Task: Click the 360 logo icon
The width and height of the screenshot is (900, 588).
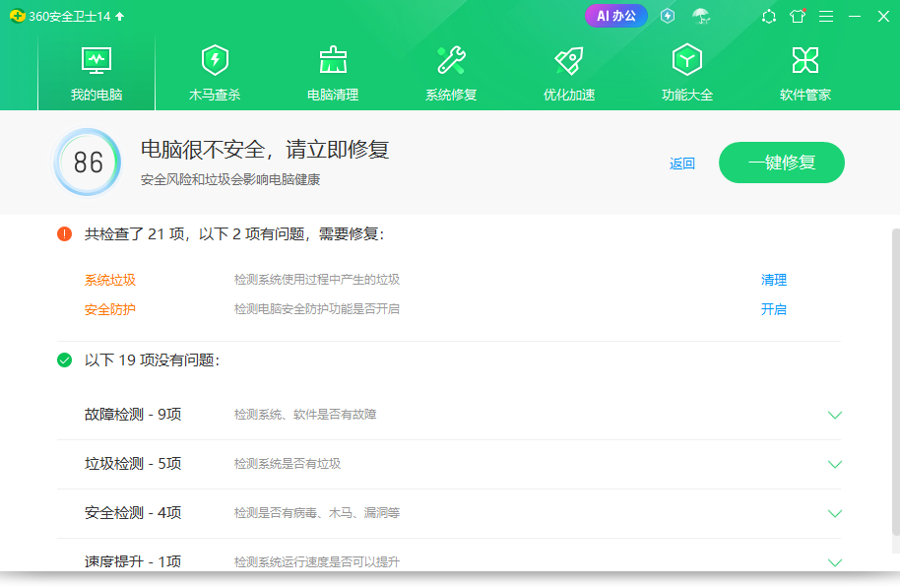Action: click(x=17, y=16)
